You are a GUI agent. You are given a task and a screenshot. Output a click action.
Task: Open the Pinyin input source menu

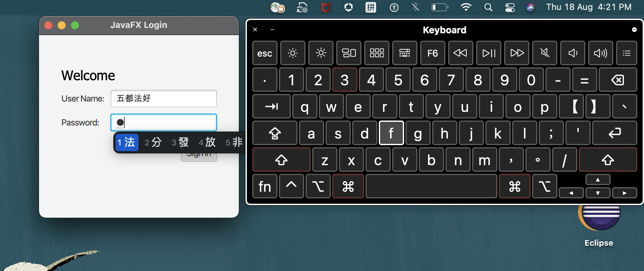pos(370,7)
